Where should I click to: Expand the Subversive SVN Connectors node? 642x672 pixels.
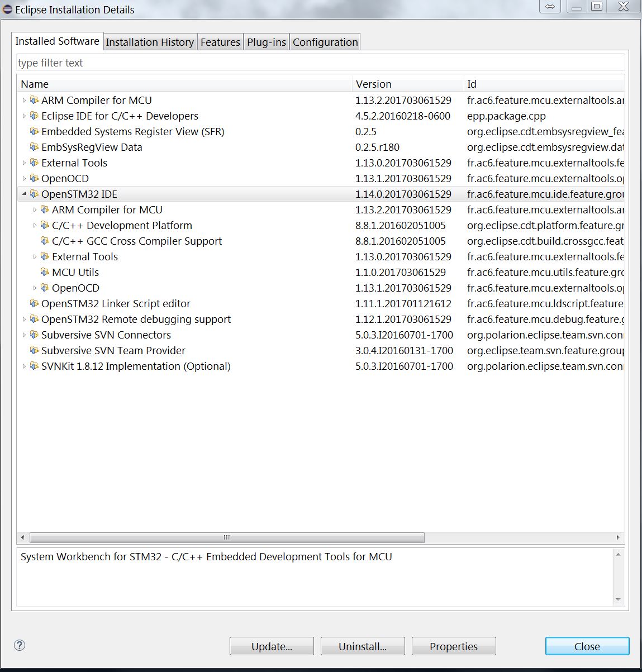point(24,335)
